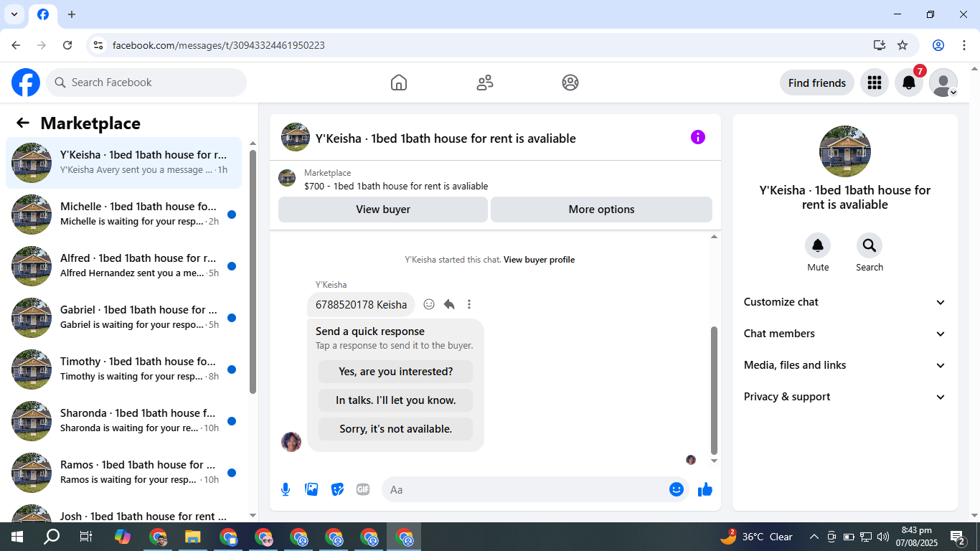Expand Media, files and links section
The image size is (980, 551).
[845, 365]
